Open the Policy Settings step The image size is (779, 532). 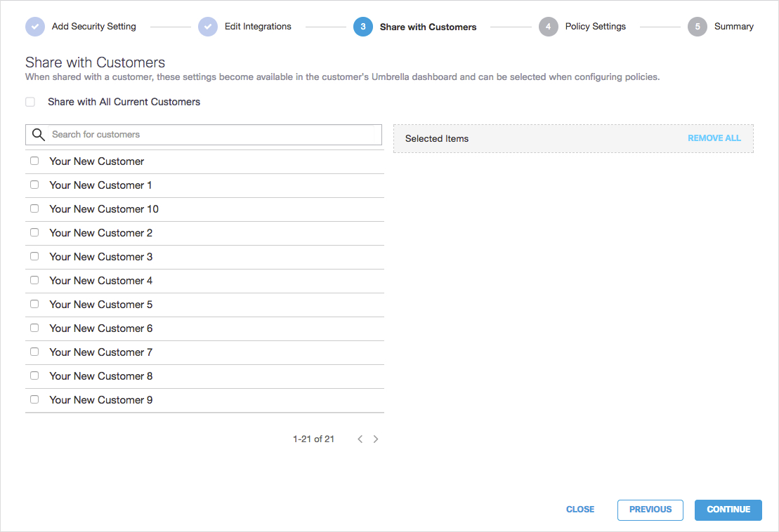595,27
